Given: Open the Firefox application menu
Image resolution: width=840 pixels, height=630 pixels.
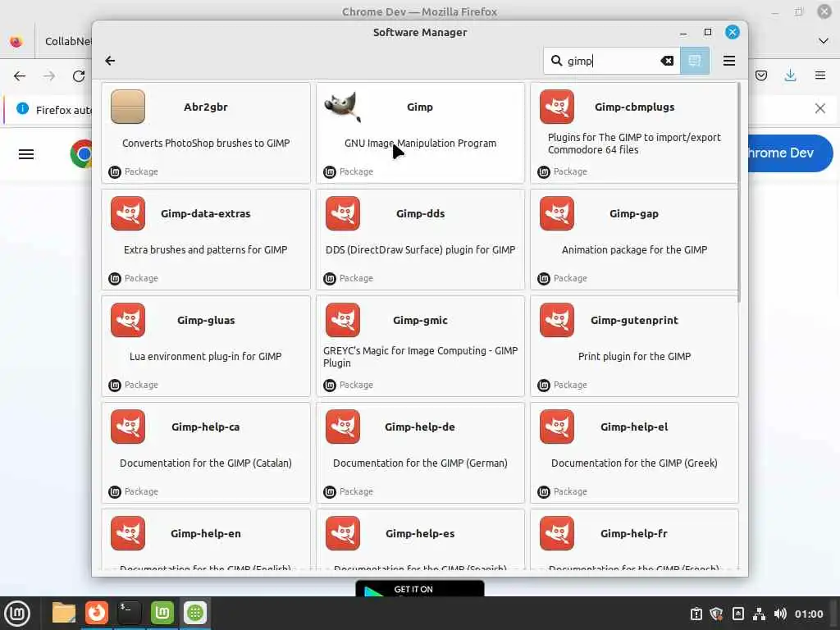Looking at the screenshot, I should point(819,75).
